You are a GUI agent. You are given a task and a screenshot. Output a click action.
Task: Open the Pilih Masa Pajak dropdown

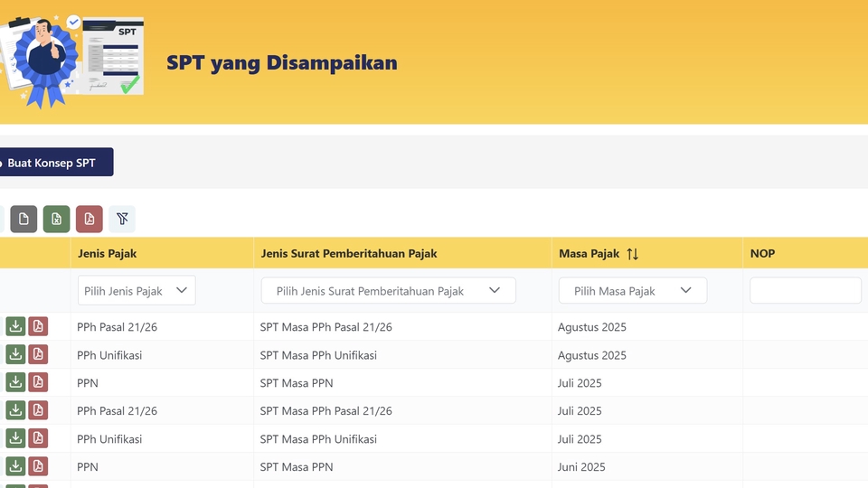click(x=632, y=291)
